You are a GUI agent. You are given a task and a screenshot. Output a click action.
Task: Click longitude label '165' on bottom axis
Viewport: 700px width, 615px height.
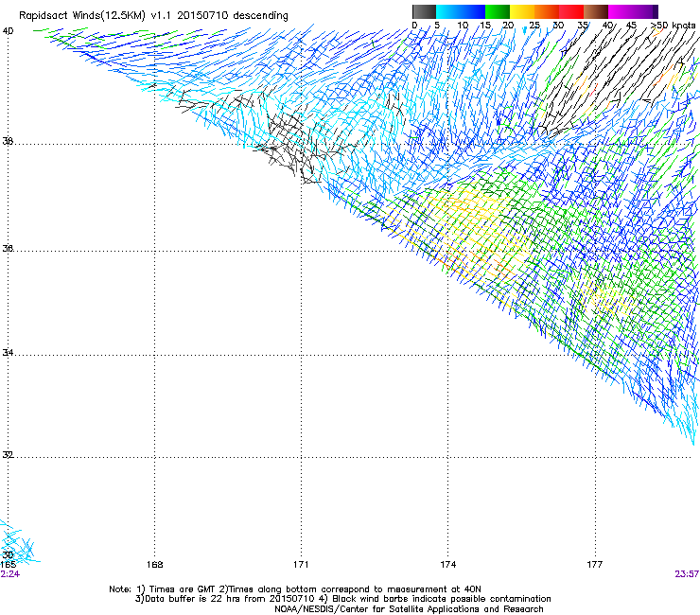(8, 565)
